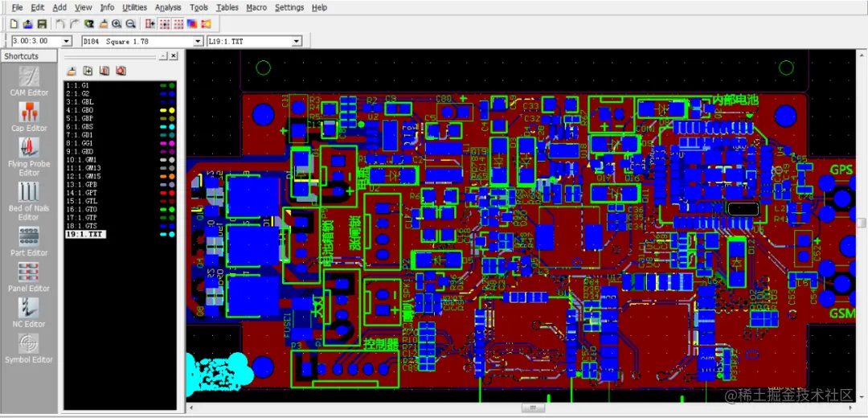Open the Symbol Editor shortcut

[30, 348]
